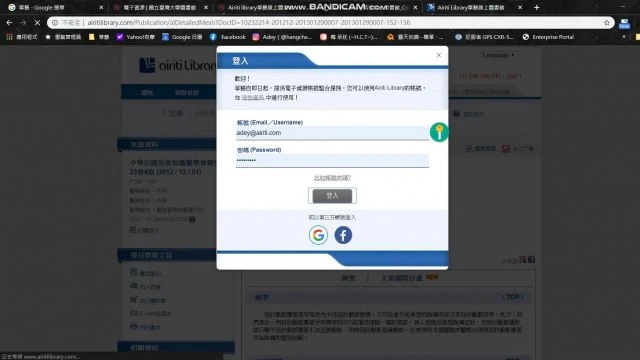Screen dimensions: 640x360
Task: Click the Facebook share icon on the page
Action: click(531, 260)
